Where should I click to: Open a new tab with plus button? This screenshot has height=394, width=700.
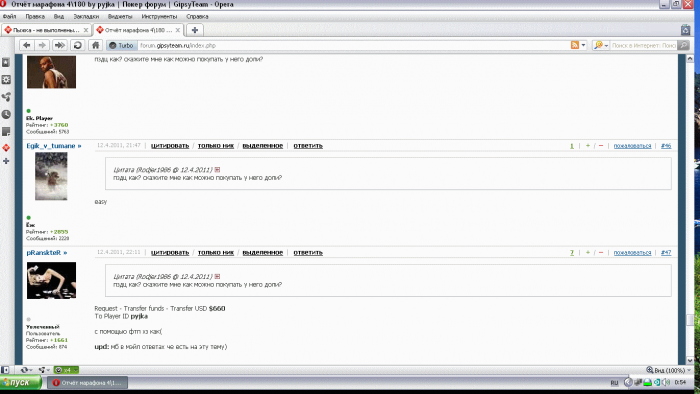[x=195, y=30]
